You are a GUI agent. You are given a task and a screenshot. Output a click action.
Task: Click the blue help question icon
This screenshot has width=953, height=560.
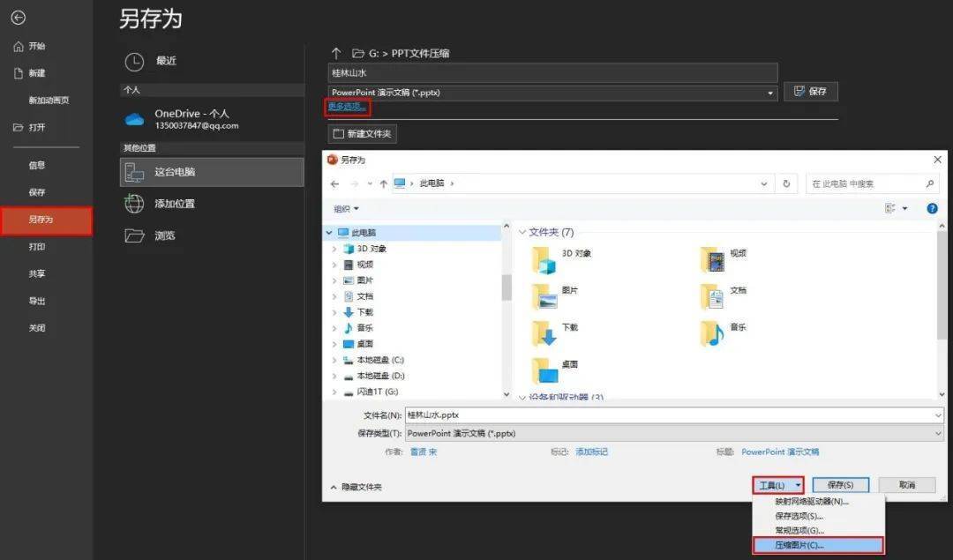pos(932,208)
